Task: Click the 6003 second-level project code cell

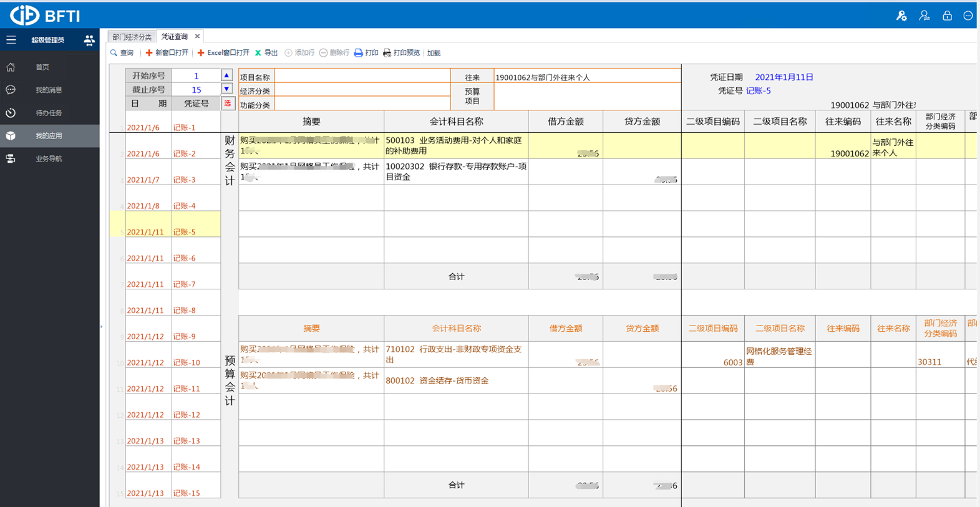Action: (x=713, y=354)
